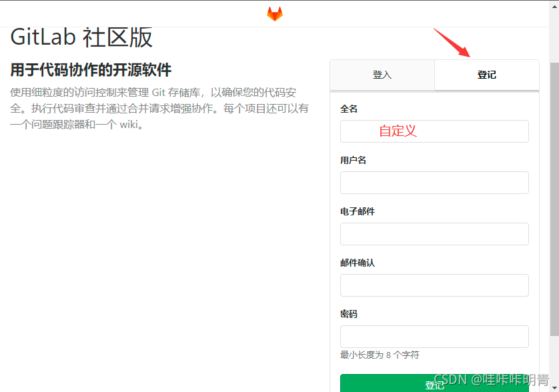Switch to the 登入 tab
559x392 pixels.
pos(382,75)
